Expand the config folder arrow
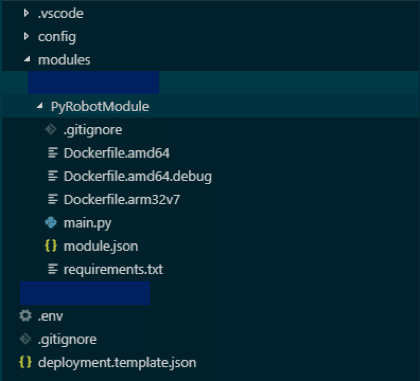The image size is (420, 381). click(26, 36)
